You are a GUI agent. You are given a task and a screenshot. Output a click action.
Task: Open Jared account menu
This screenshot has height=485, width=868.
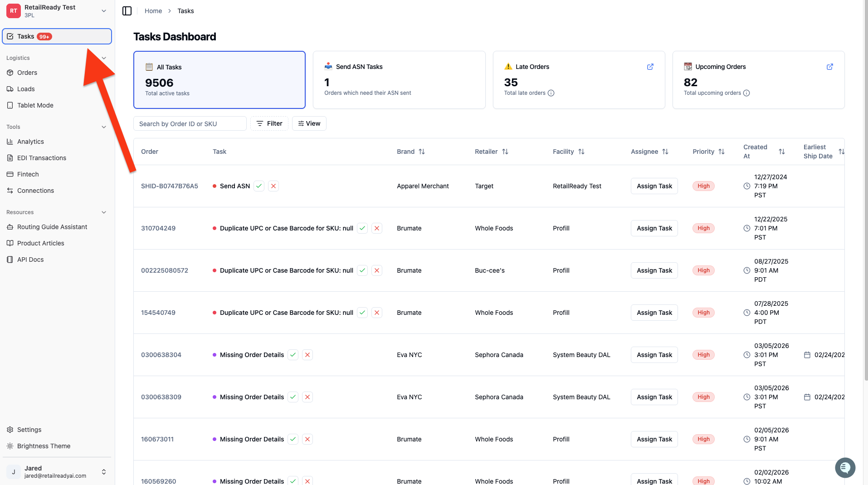point(104,472)
